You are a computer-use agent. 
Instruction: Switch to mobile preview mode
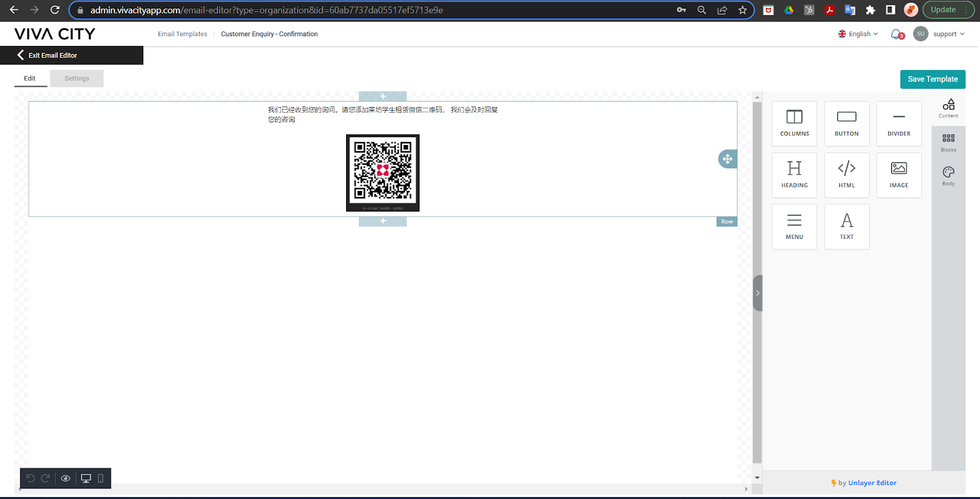click(101, 478)
